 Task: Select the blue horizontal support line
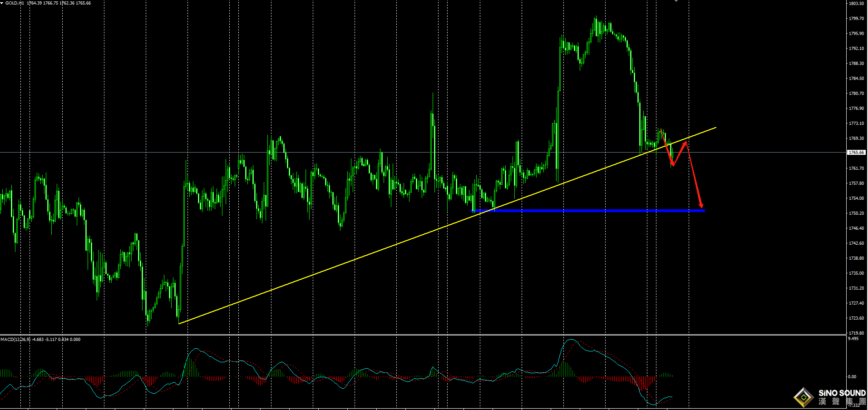[x=590, y=211]
